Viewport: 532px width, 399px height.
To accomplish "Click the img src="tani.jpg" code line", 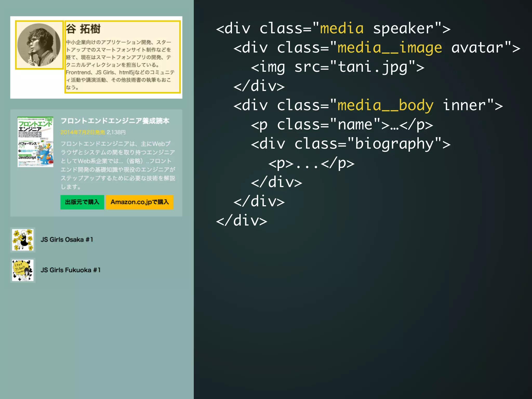I will point(337,67).
